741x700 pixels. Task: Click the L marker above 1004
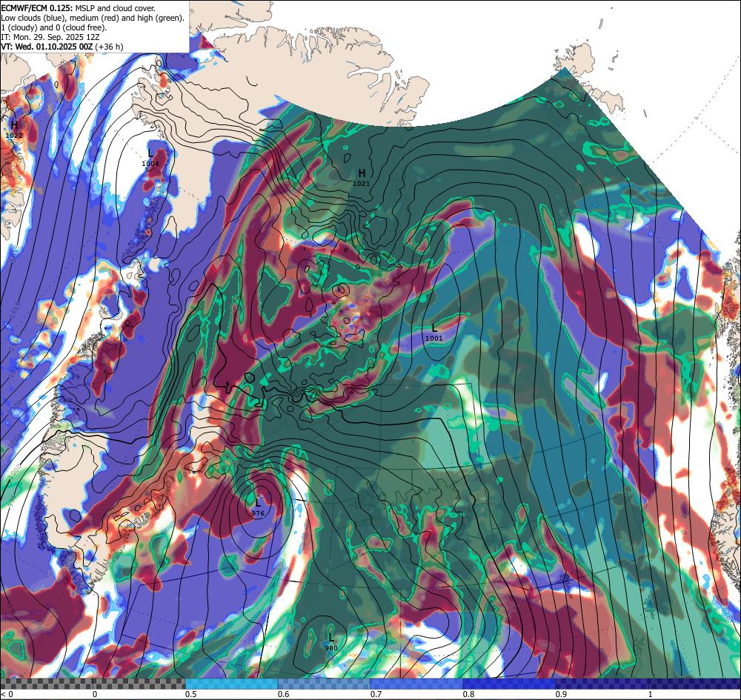click(x=150, y=153)
